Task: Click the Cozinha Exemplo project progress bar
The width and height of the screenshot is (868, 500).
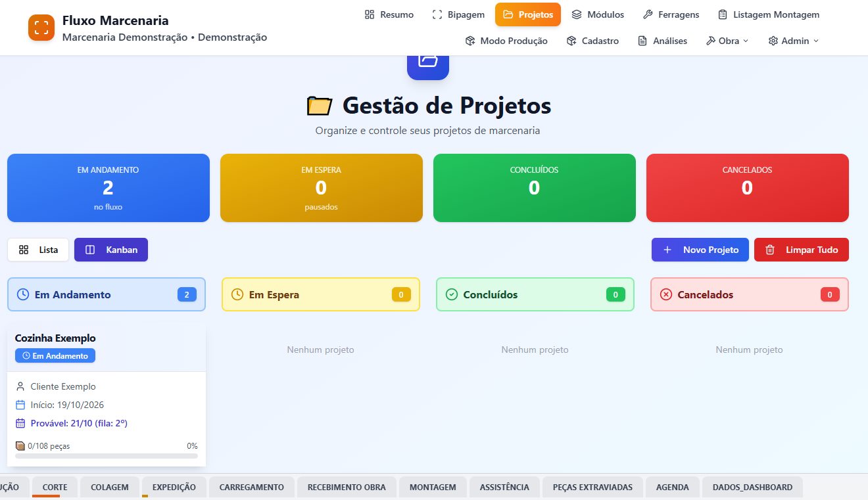Action: (x=107, y=455)
